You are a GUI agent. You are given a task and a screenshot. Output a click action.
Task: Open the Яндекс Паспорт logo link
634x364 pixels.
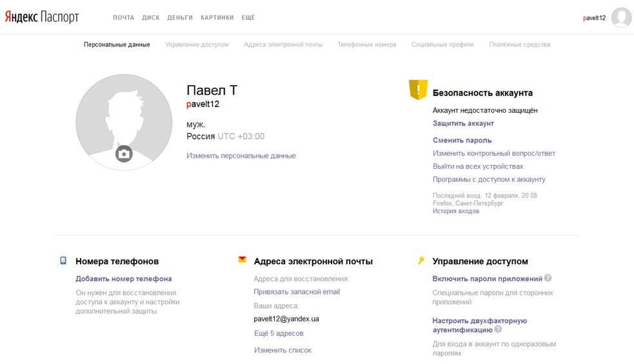[42, 17]
